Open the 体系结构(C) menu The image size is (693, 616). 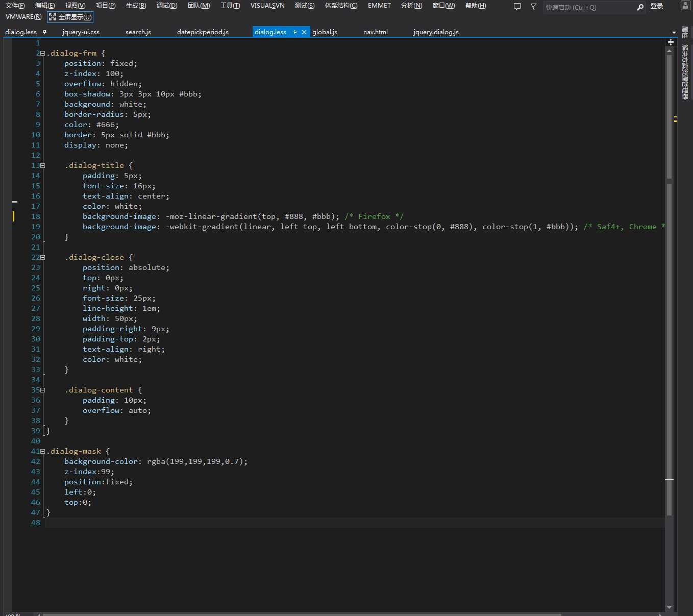[x=341, y=6]
